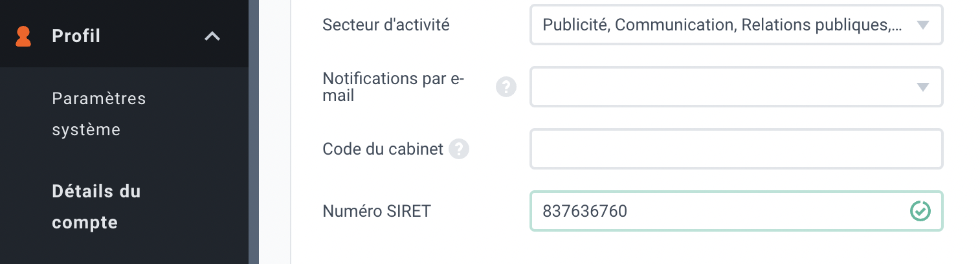Click the Profil menu label
The width and height of the screenshot is (980, 264).
tap(76, 36)
